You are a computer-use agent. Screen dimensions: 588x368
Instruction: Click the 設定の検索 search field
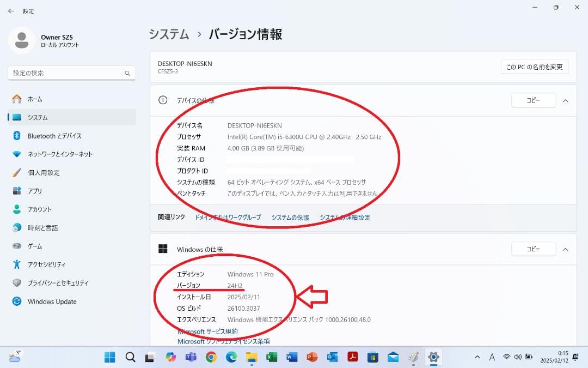coord(71,73)
